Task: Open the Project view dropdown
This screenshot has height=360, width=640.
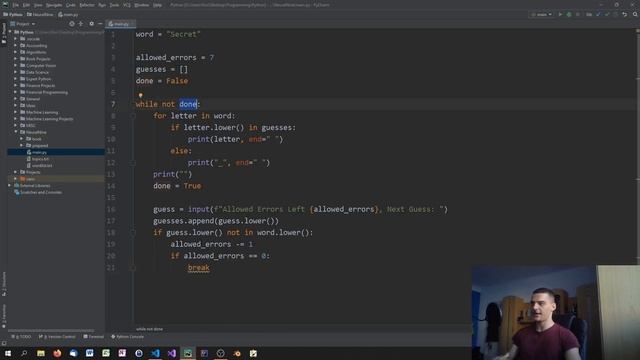Action: pos(23,24)
